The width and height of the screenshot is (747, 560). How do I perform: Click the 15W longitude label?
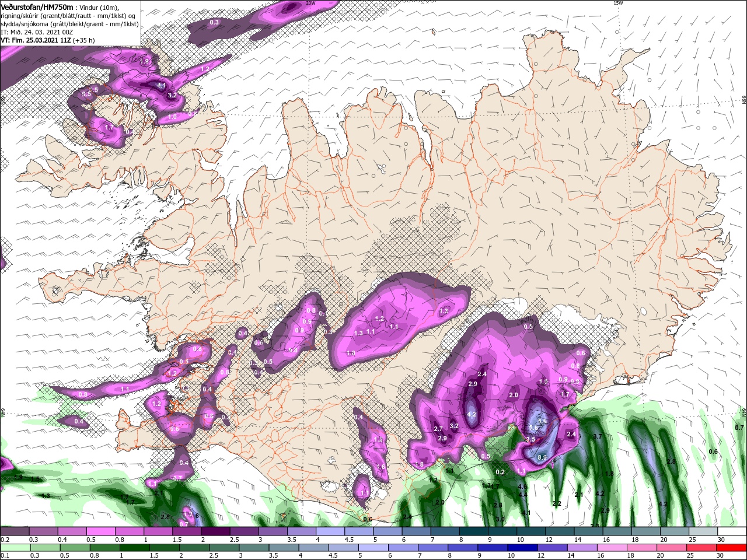tap(619, 3)
